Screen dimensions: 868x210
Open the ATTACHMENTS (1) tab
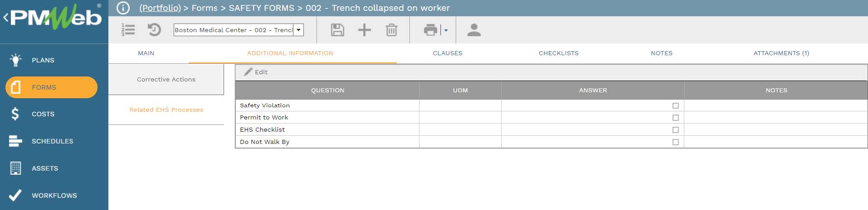pos(781,53)
